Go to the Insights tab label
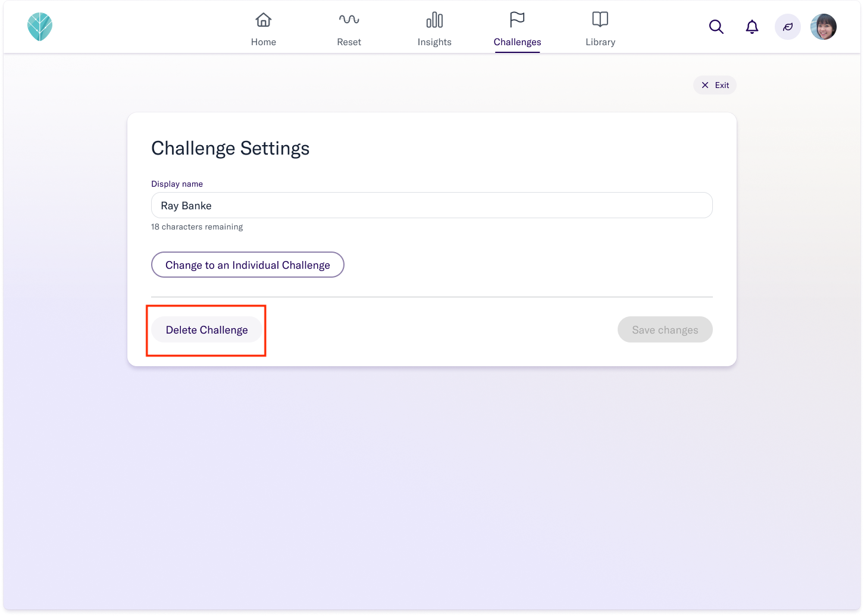The width and height of the screenshot is (864, 616). [x=434, y=42]
